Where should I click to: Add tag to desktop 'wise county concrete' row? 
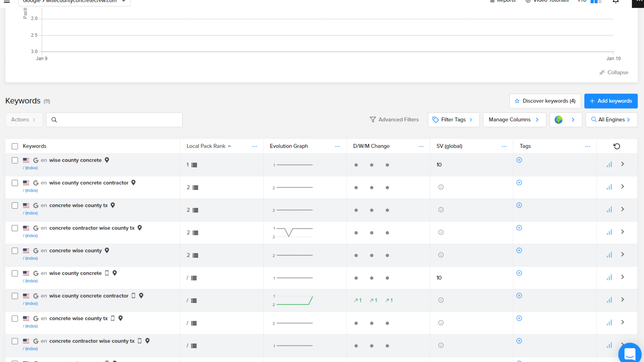click(x=519, y=160)
